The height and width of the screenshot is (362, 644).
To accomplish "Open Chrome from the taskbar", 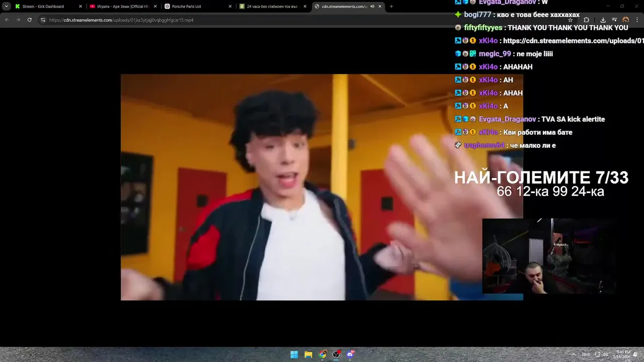I will (x=323, y=354).
